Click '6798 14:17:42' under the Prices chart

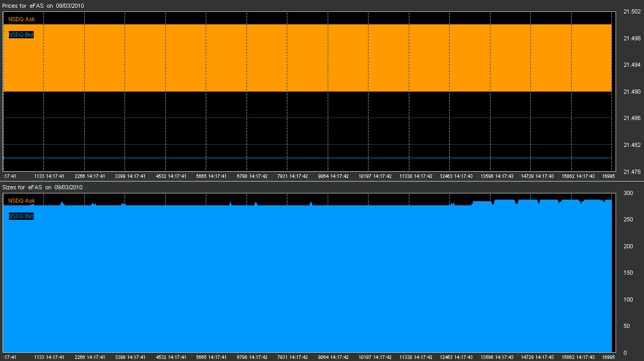(252, 176)
